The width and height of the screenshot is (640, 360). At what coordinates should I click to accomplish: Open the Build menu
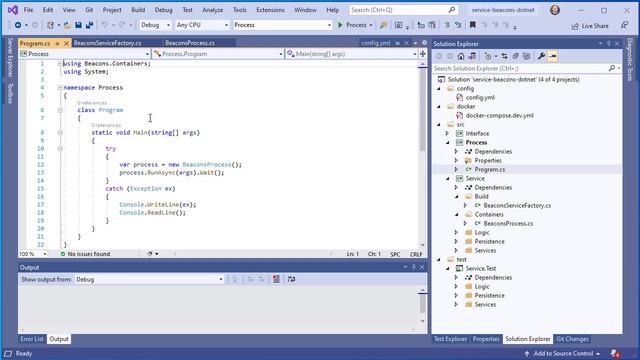[x=138, y=10]
